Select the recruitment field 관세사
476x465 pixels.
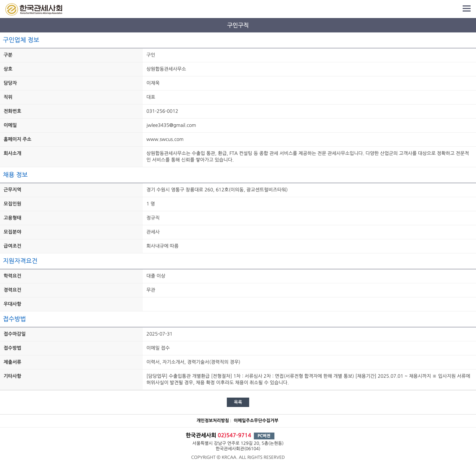point(153,232)
